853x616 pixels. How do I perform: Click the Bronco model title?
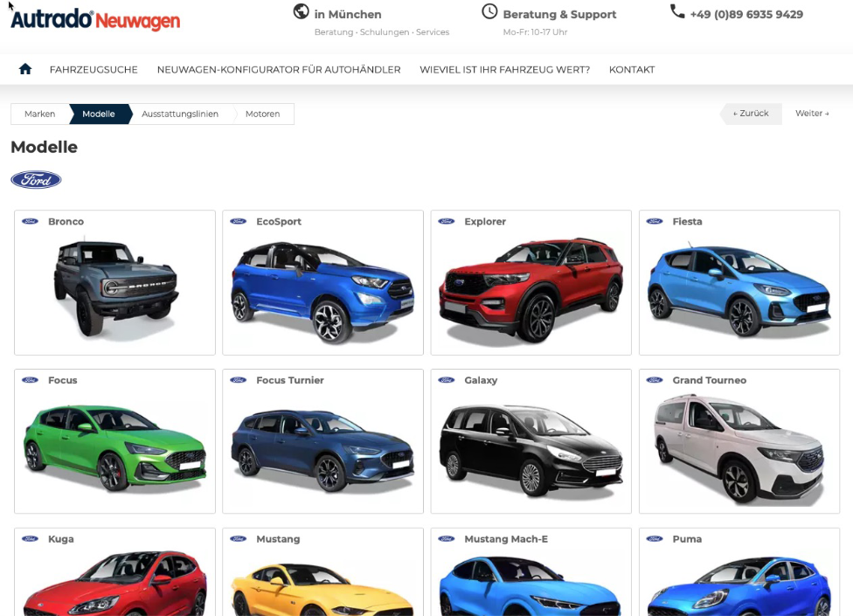tap(66, 222)
